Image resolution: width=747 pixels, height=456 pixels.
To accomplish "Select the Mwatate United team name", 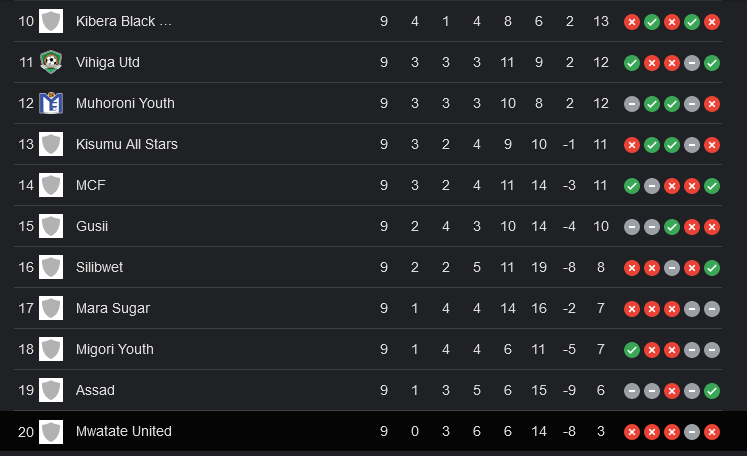I will [124, 431].
